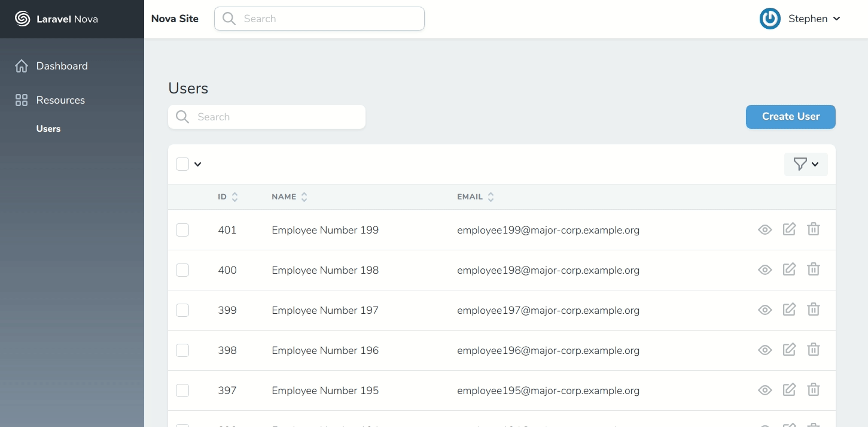This screenshot has width=868, height=427.
Task: Open the filter icon above the table
Action: pos(800,164)
